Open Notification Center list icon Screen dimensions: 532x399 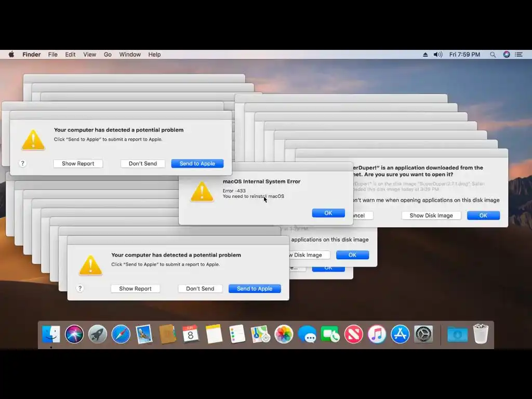click(519, 55)
